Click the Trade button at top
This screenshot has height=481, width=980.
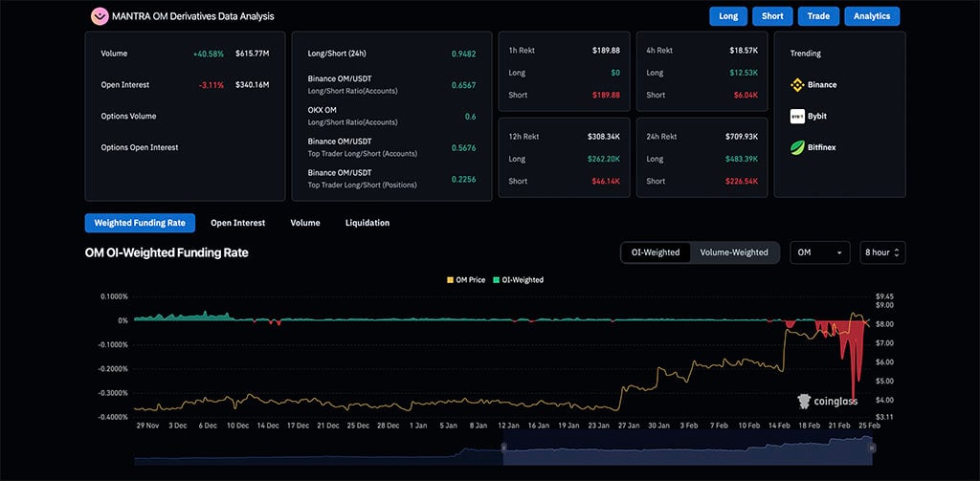tap(818, 16)
